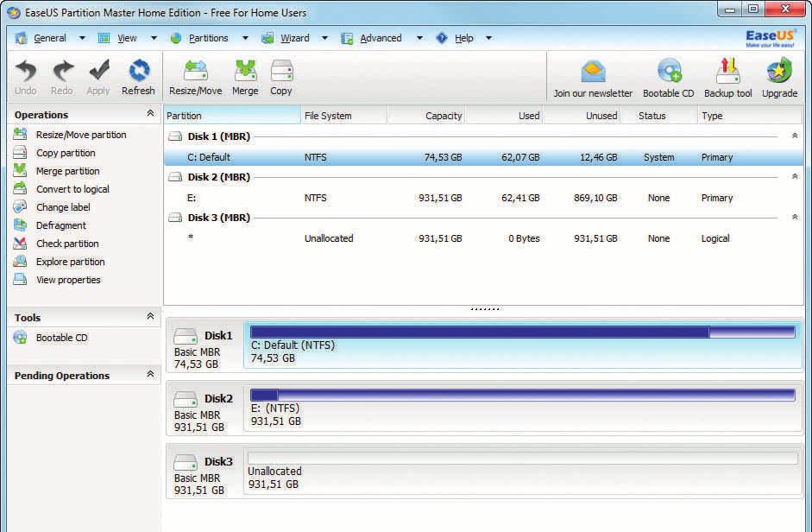This screenshot has width=812, height=532.
Task: Click the Explore partition icon
Action: [x=20, y=262]
